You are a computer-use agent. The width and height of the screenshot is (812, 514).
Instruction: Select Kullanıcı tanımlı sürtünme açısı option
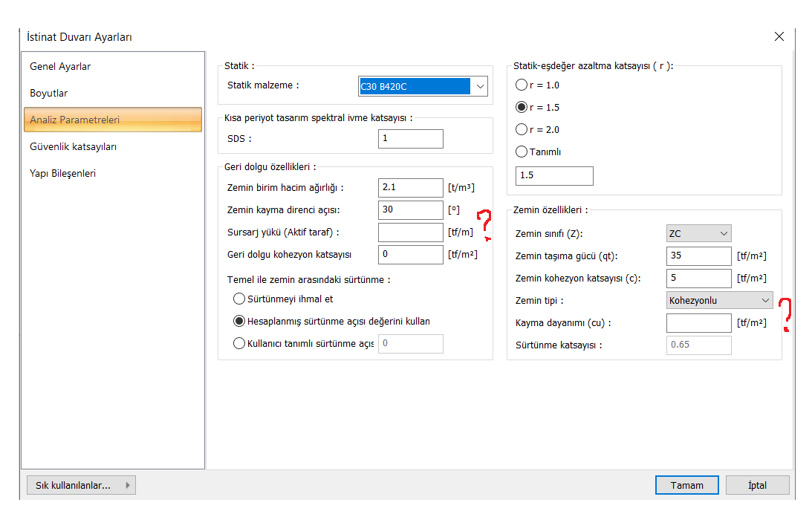[x=238, y=343]
